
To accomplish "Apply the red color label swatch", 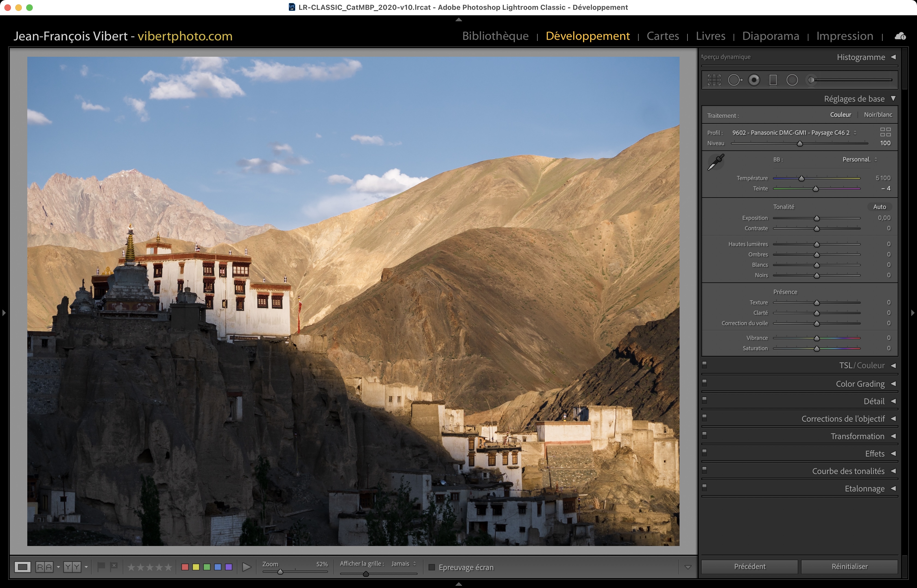I will pos(185,567).
